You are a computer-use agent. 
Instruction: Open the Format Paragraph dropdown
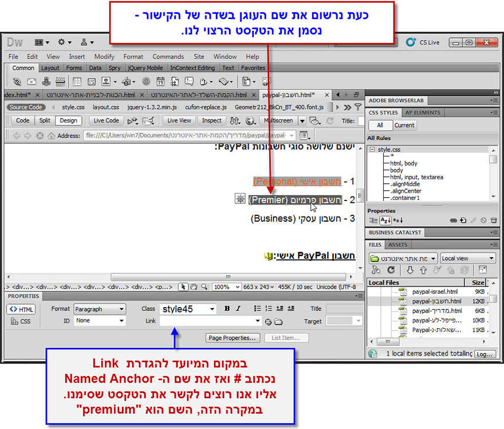click(100, 309)
